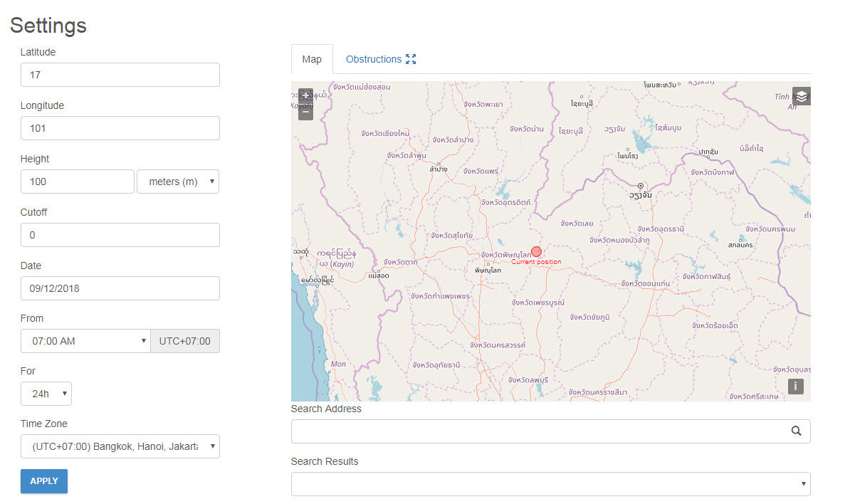Open the Time Zone dropdown
The width and height of the screenshot is (850, 504).
120,446
